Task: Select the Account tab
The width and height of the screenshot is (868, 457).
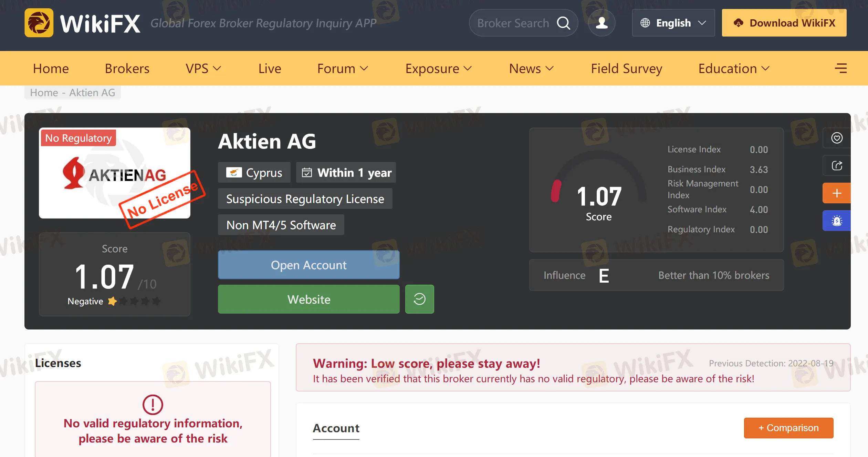Action: [336, 428]
